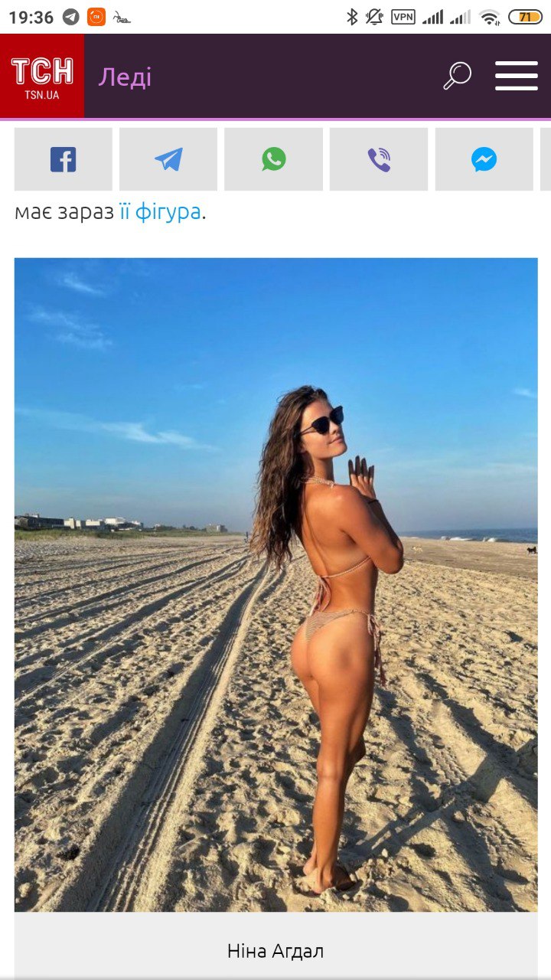
Task: Tap the search magnifier icon
Action: coord(457,76)
